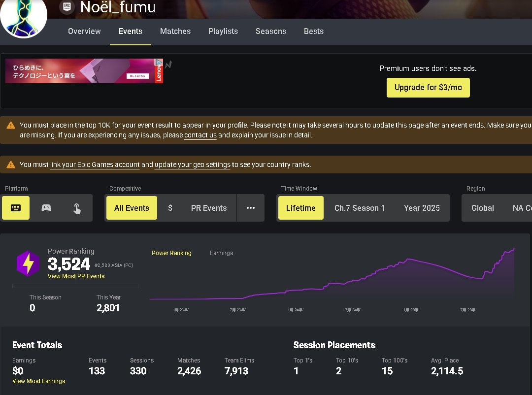Open update your geo settings link
Viewport: 532px width, 395px height.
click(x=193, y=165)
